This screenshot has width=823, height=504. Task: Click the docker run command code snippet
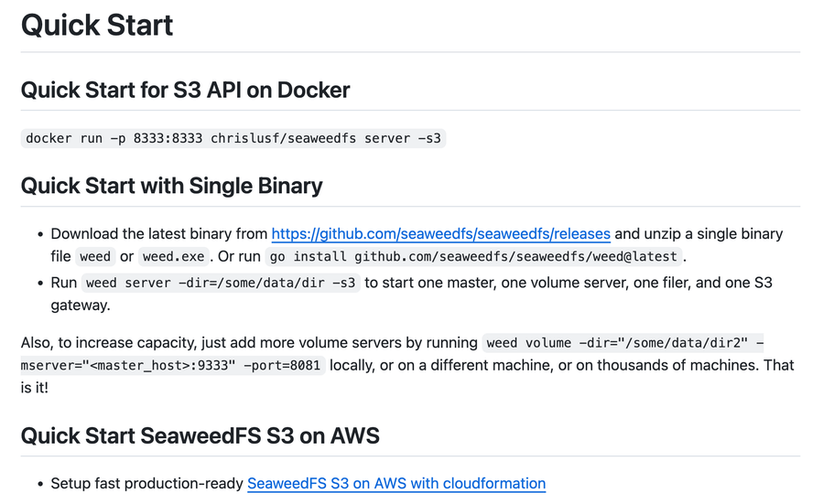pos(233,138)
